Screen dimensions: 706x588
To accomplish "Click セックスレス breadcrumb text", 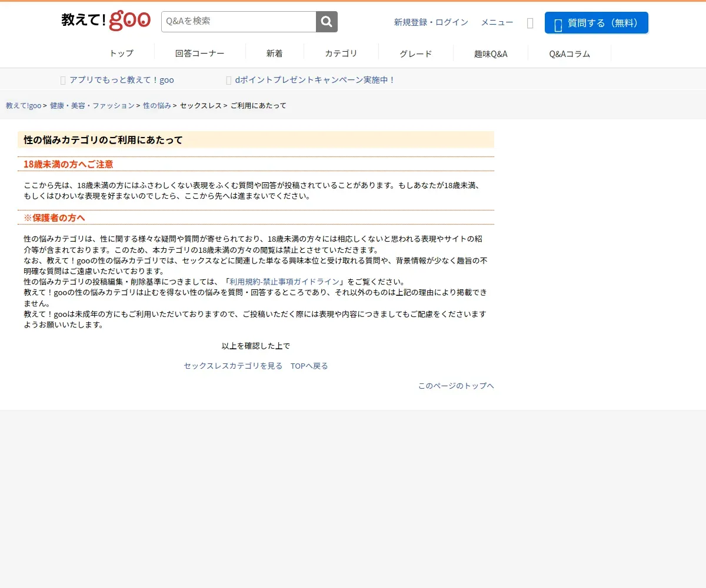I will click(201, 106).
